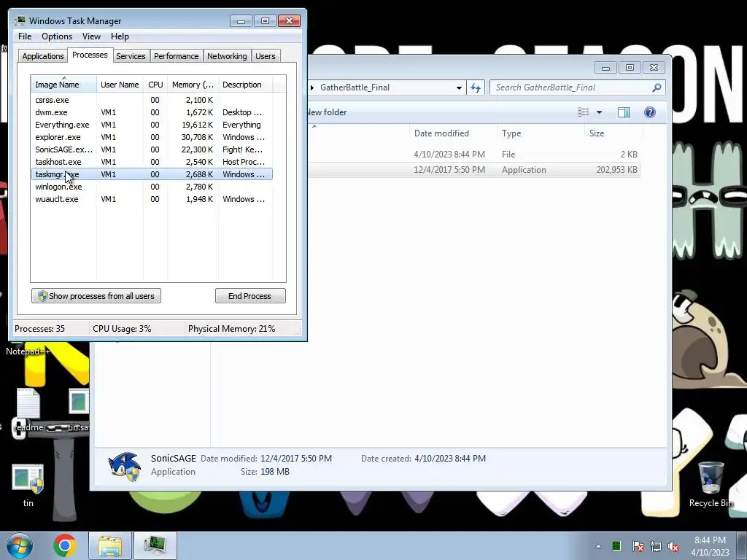Open File Explorer from the taskbar

coord(111,545)
